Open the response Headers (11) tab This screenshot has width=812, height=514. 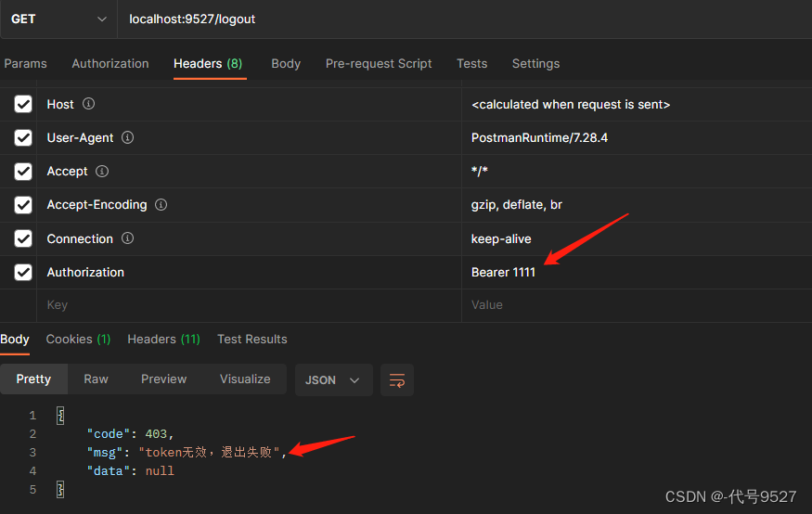point(163,339)
